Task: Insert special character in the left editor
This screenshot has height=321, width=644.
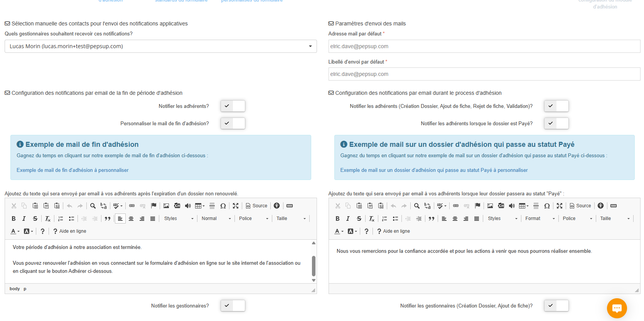Action: pyautogui.click(x=223, y=206)
